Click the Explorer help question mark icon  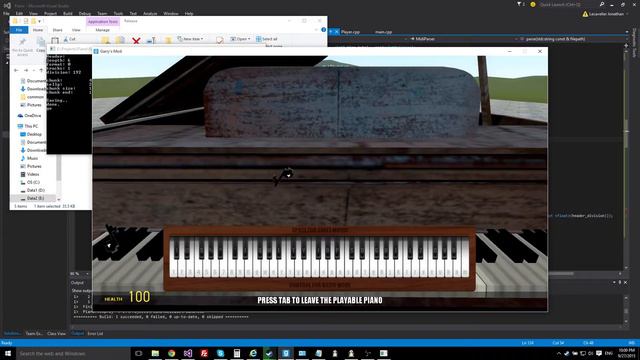[x=323, y=30]
